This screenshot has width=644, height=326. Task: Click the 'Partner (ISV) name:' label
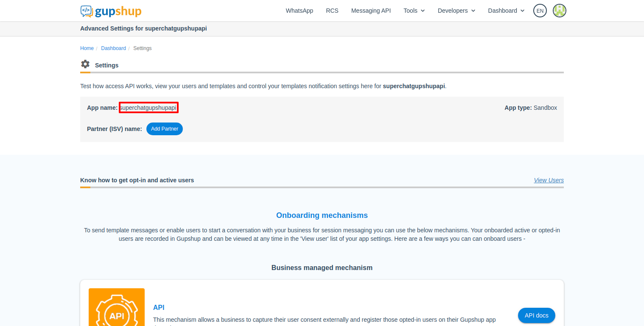point(115,129)
